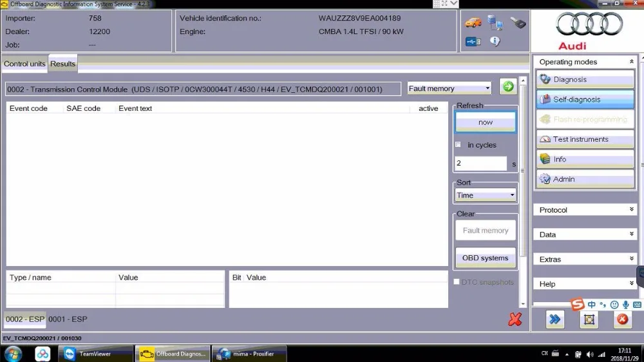Click the CH language indicator in tray
This screenshot has width=644, height=362.
[x=545, y=354]
